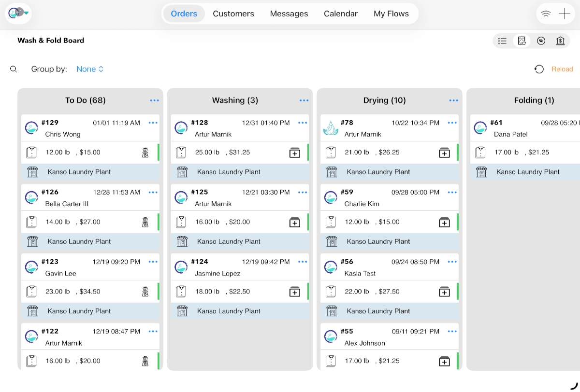The height and width of the screenshot is (392, 580).
Task: Click the green progress bar on order #125
Action: (308, 222)
